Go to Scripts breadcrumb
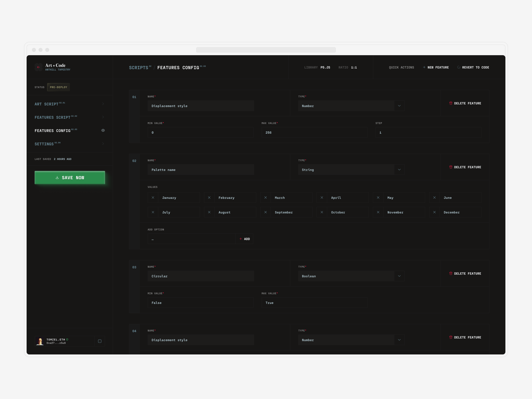The image size is (532, 399). (x=139, y=68)
